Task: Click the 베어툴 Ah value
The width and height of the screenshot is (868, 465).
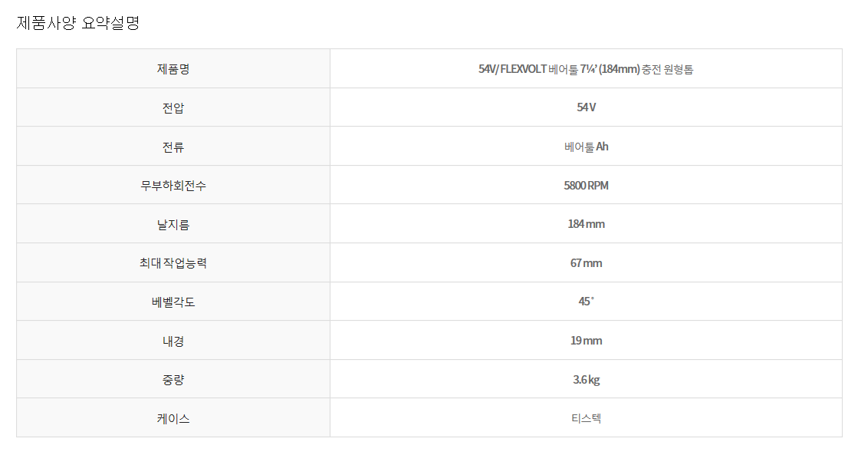Action: tap(586, 147)
